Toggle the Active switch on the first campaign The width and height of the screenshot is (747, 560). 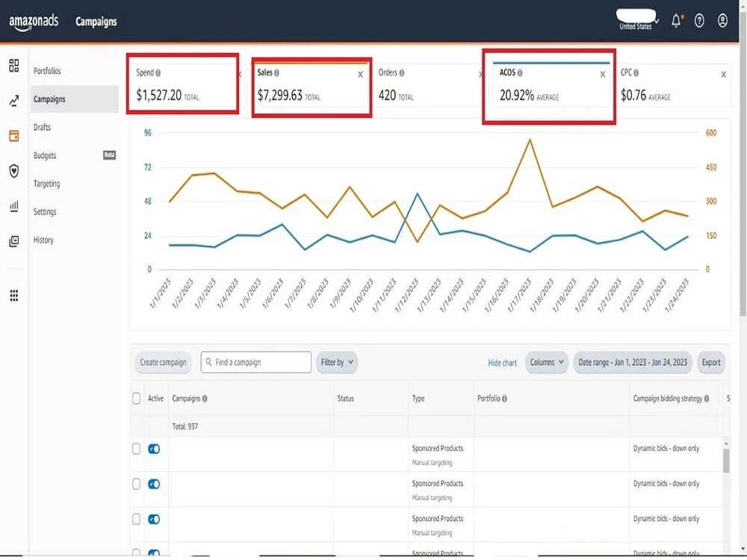point(153,449)
